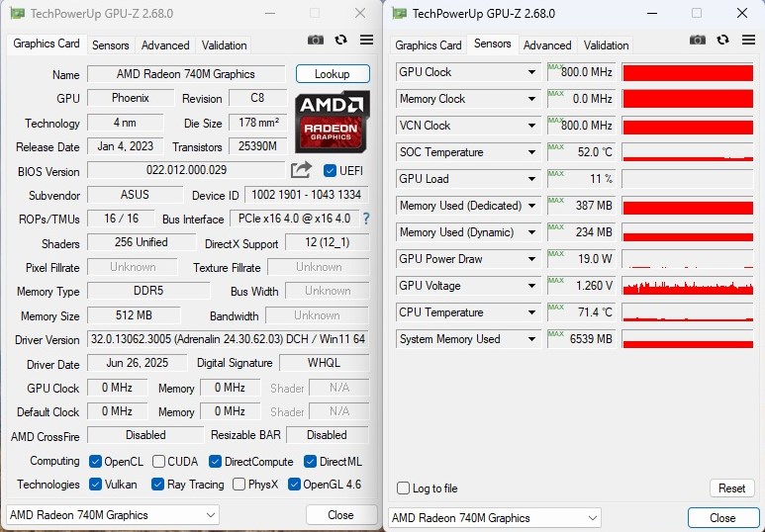Image resolution: width=765 pixels, height=532 pixels.
Task: Open the hamburger menu in Sensors window
Action: tap(749, 41)
